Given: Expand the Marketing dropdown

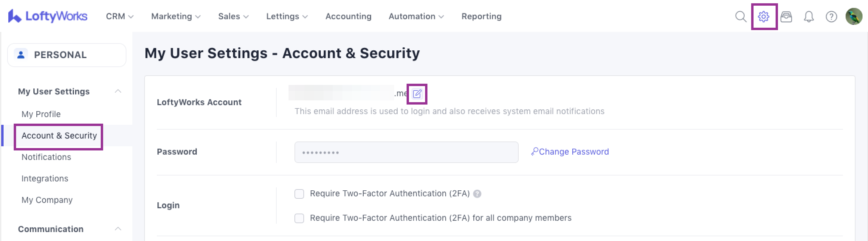Looking at the screenshot, I should 176,16.
